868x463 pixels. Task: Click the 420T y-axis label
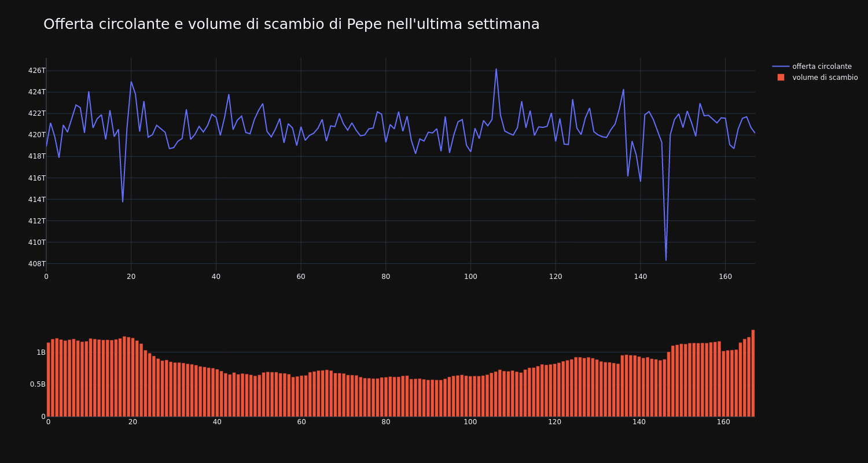pos(36,135)
